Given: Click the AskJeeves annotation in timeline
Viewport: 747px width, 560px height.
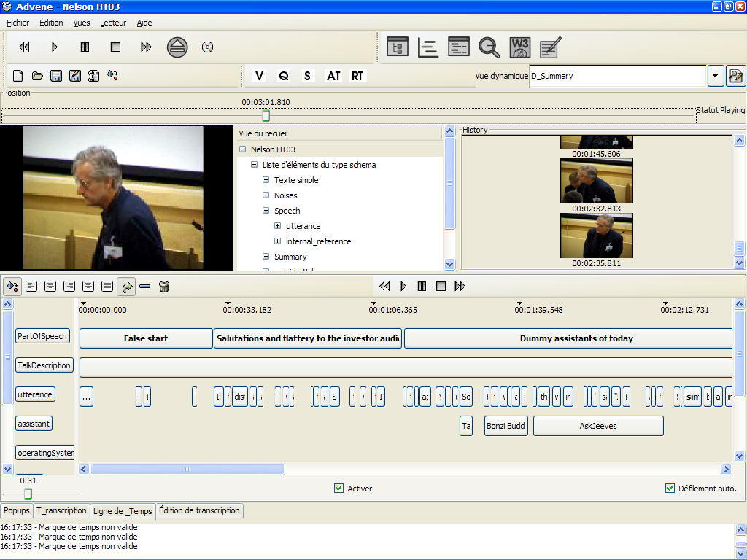Looking at the screenshot, I should click(598, 426).
